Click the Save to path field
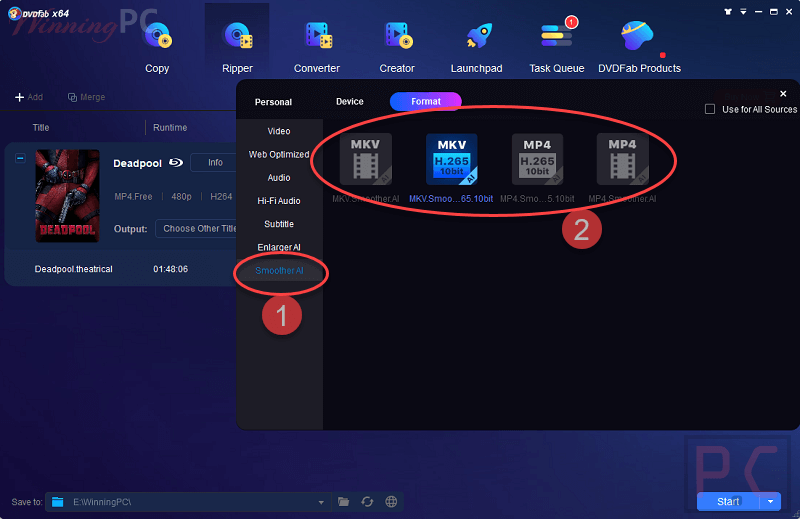 pos(188,502)
